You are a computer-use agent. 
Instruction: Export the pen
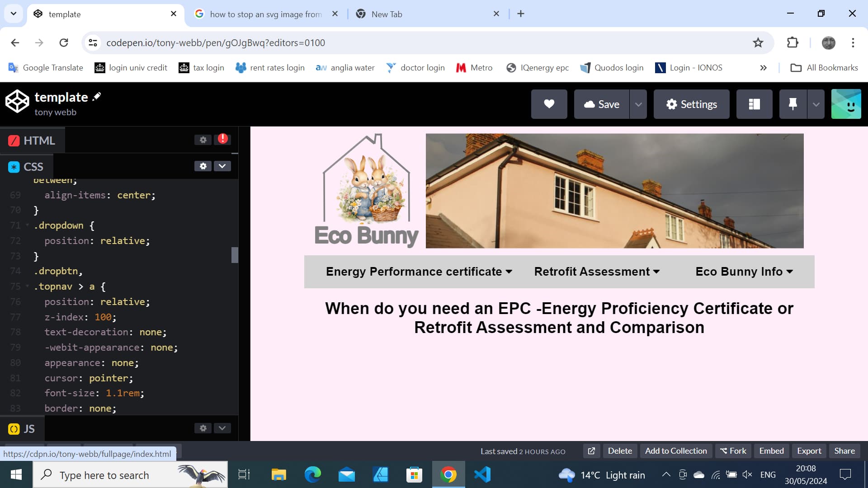point(809,450)
